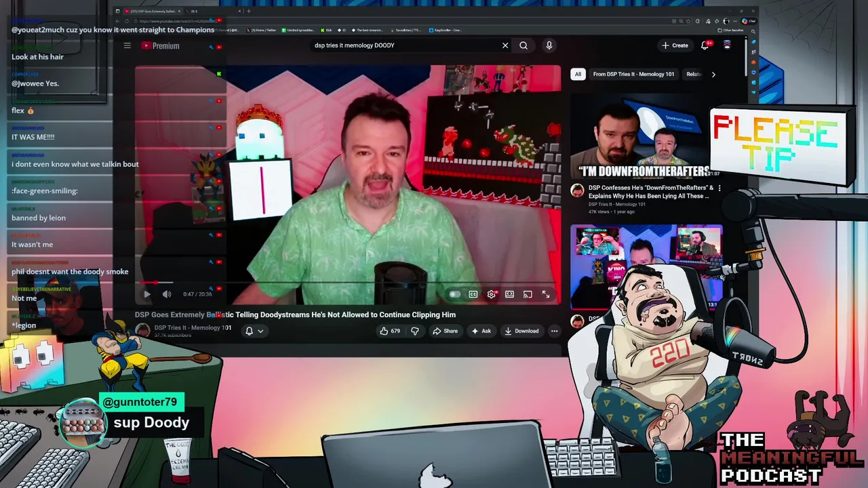Click the Ask button below video
Image resolution: width=868 pixels, height=488 pixels.
pyautogui.click(x=481, y=331)
